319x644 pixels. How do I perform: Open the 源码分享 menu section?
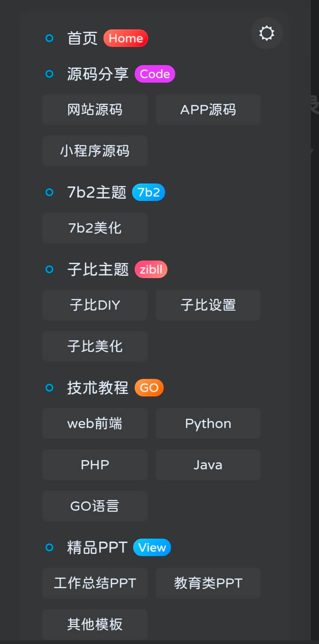(x=98, y=74)
